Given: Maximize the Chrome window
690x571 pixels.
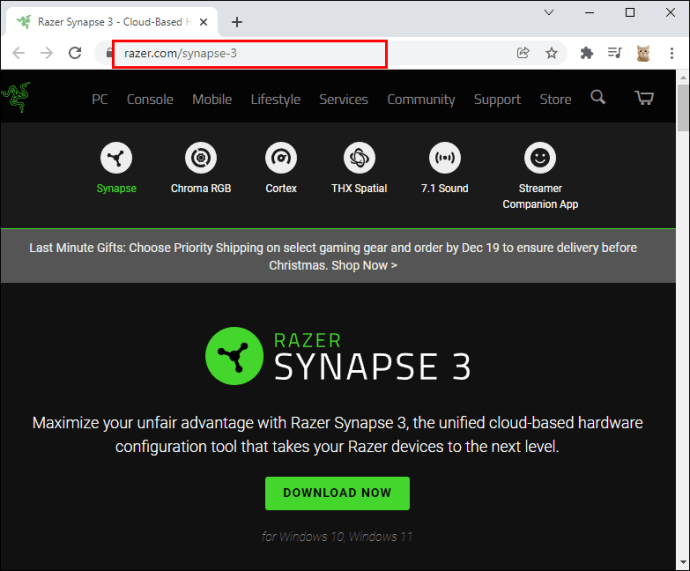Looking at the screenshot, I should click(630, 12).
